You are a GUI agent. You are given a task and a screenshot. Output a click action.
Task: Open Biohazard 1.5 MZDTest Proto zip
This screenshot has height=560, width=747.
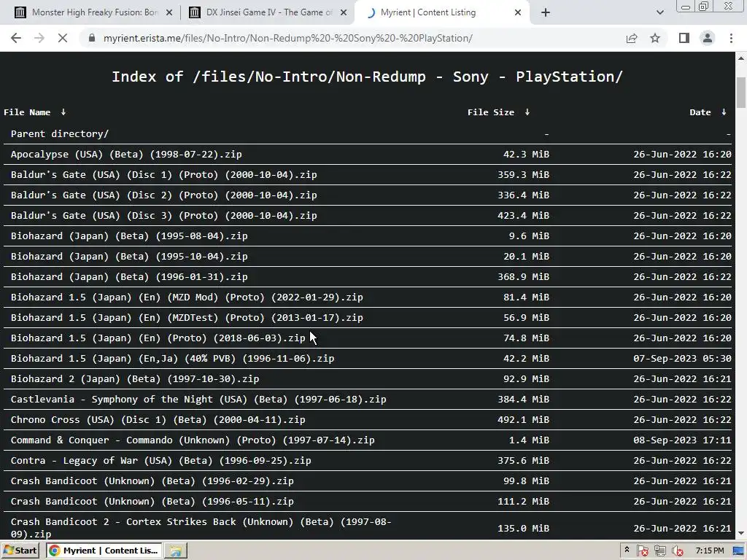pyautogui.click(x=187, y=318)
